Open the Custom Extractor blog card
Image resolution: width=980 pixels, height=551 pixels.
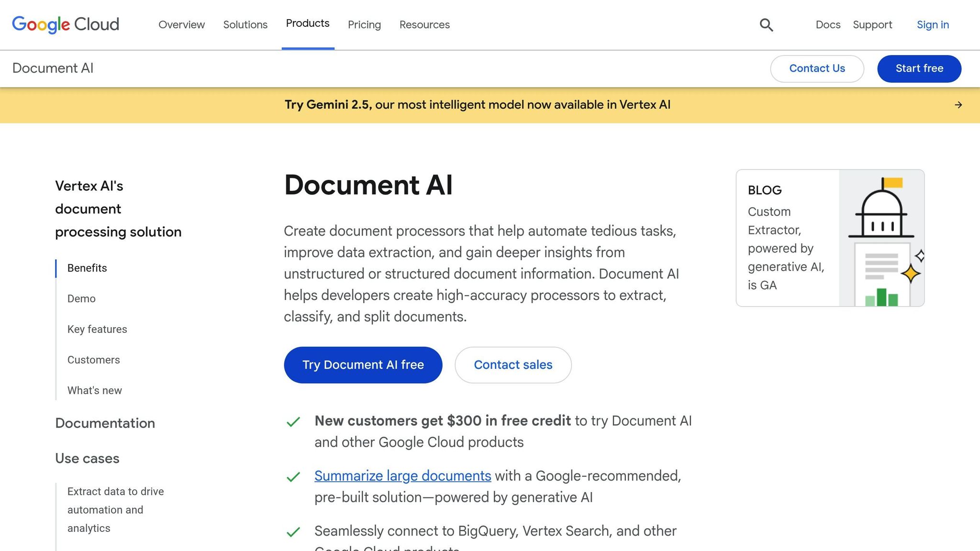tap(830, 238)
